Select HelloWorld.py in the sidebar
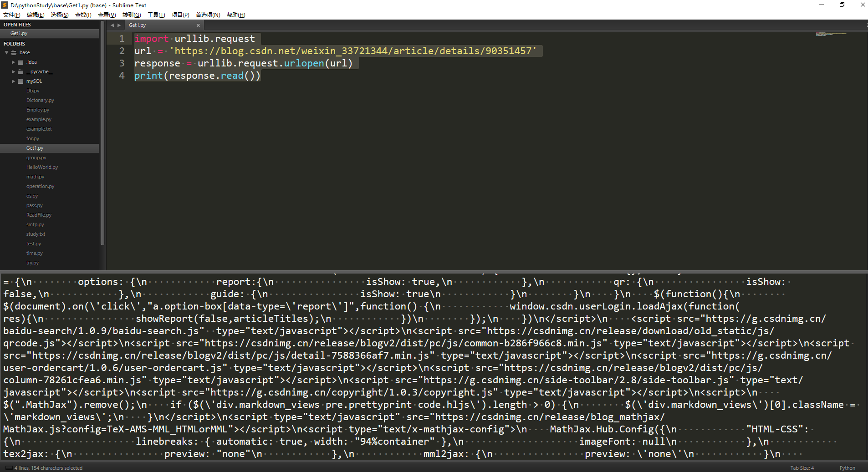The height and width of the screenshot is (472, 868). pos(42,167)
